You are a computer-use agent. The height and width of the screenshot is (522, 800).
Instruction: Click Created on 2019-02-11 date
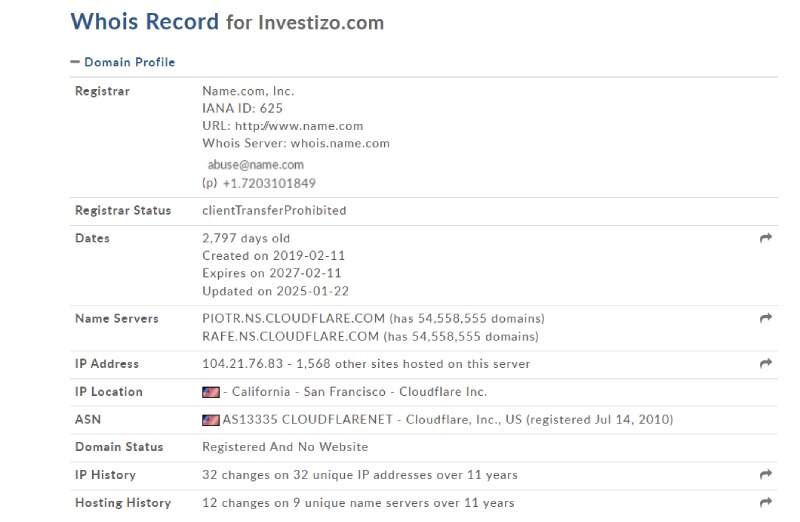(x=273, y=256)
